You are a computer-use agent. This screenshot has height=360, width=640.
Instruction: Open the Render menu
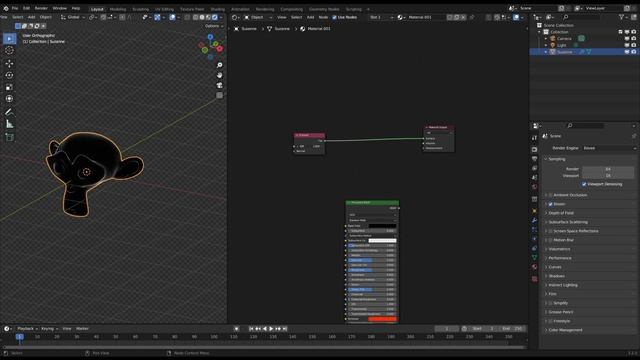(x=41, y=8)
